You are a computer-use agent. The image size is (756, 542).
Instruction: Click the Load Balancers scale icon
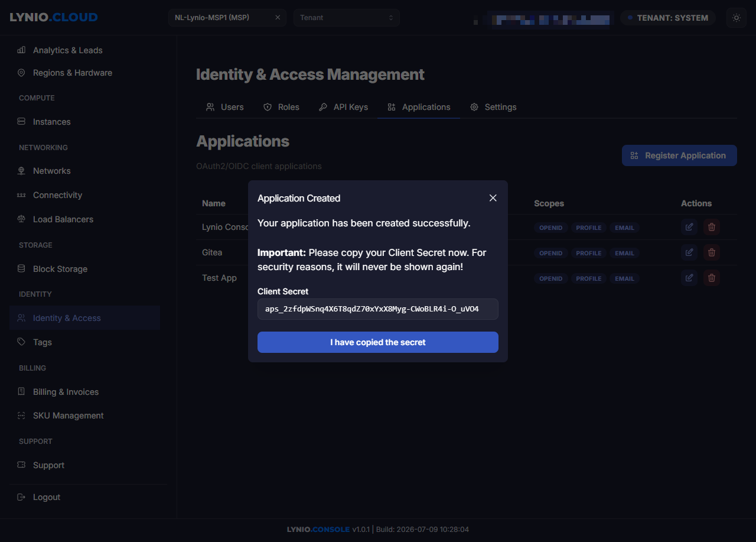click(21, 219)
